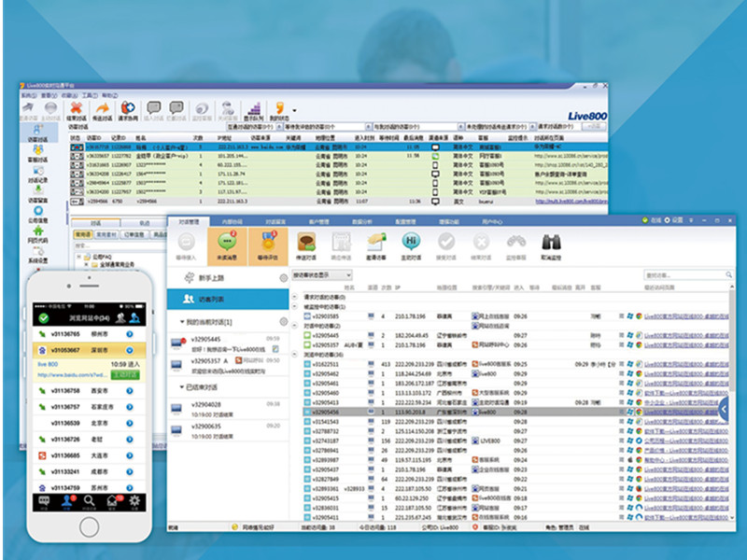This screenshot has width=747, height=560.
Task: Expand the 公司FAQ tree node in back window
Action: (78, 258)
